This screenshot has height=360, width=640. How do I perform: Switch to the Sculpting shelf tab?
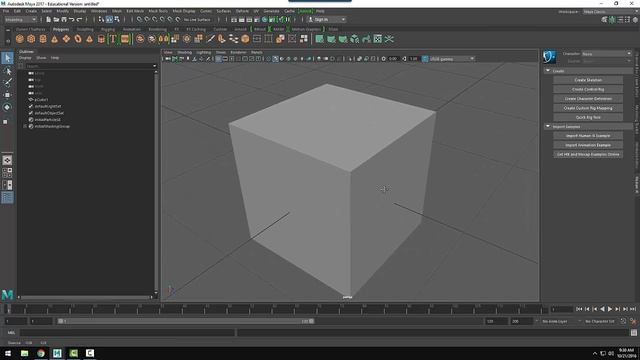85,29
